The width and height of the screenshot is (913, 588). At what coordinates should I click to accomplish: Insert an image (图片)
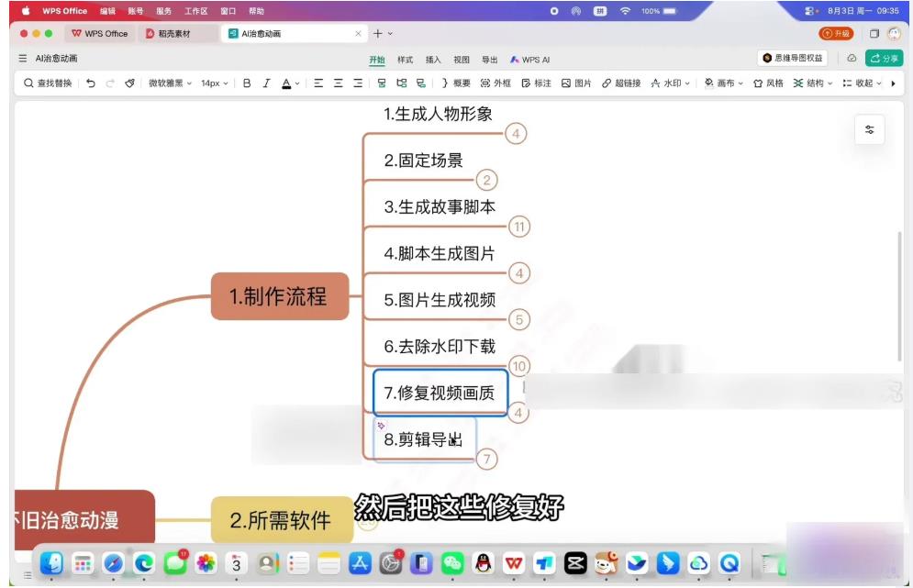576,83
